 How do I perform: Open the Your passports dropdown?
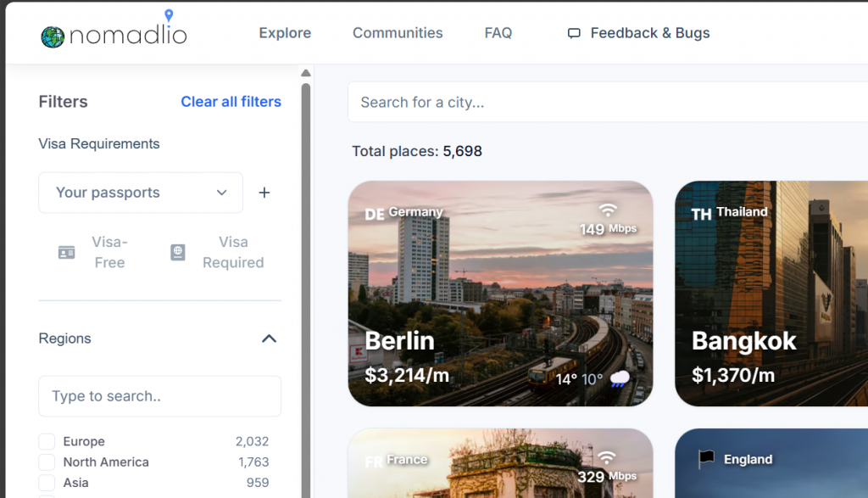[141, 193]
